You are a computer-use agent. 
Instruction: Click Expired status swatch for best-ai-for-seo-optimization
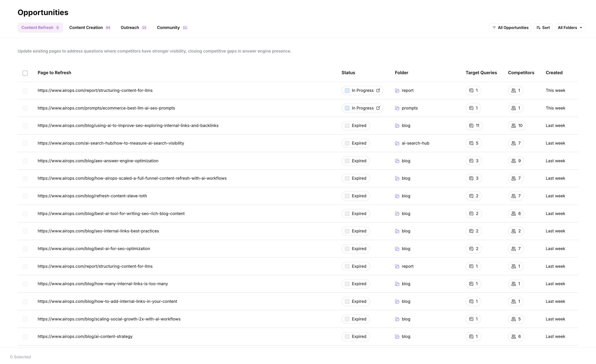click(347, 249)
